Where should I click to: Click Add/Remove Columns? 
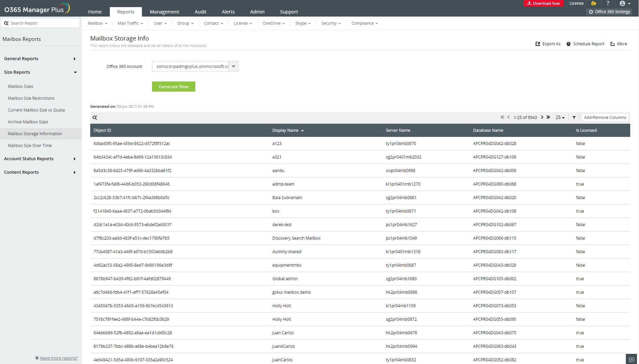(605, 117)
